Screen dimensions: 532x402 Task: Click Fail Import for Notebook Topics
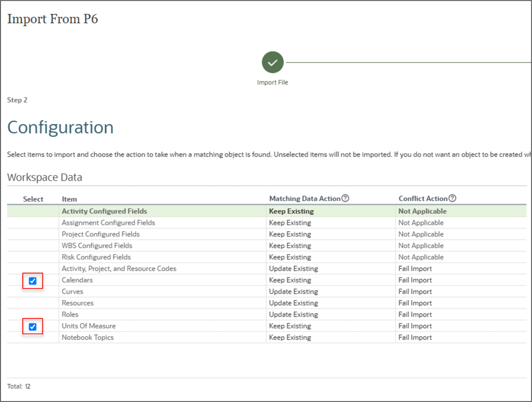click(415, 338)
